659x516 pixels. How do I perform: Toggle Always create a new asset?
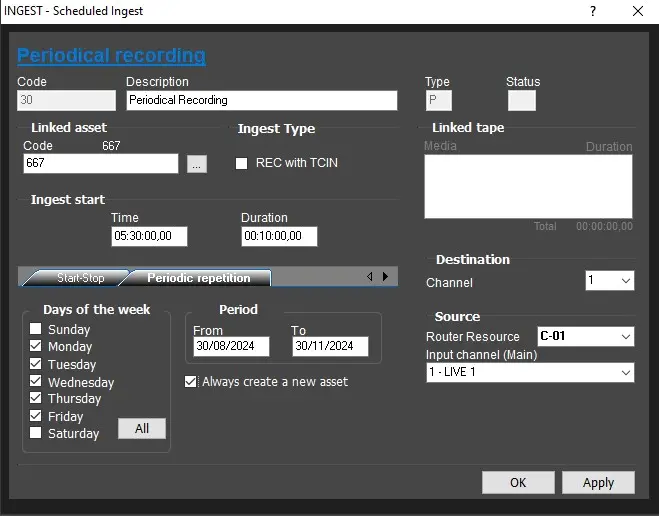(191, 381)
